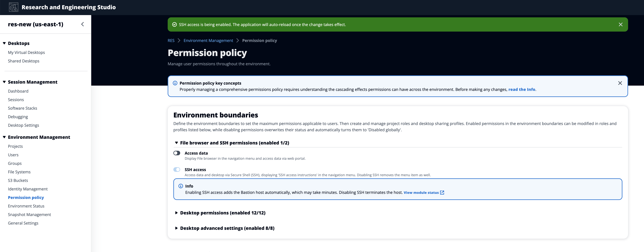This screenshot has width=644, height=252.
Task: Collapse the Desktops navigation group
Action: click(x=4, y=43)
